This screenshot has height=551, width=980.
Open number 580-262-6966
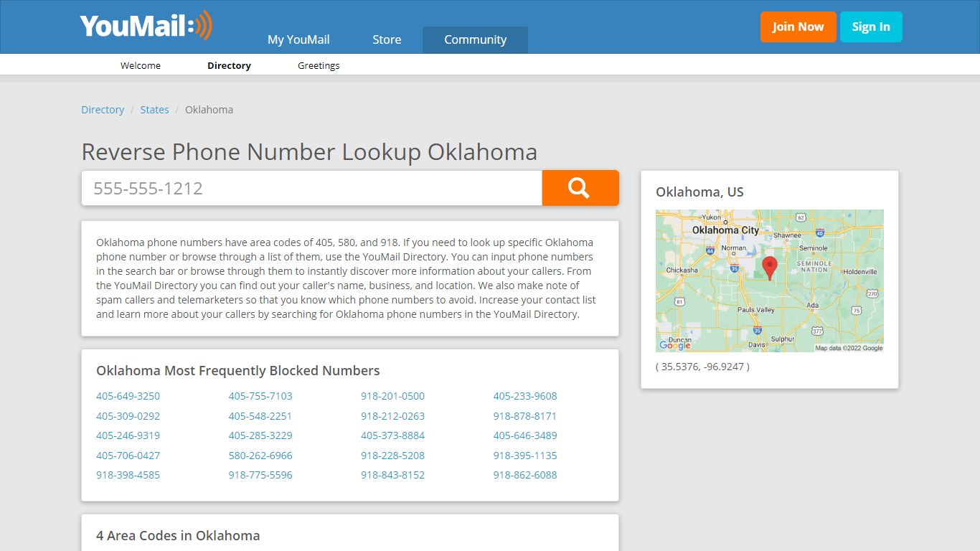coord(260,456)
